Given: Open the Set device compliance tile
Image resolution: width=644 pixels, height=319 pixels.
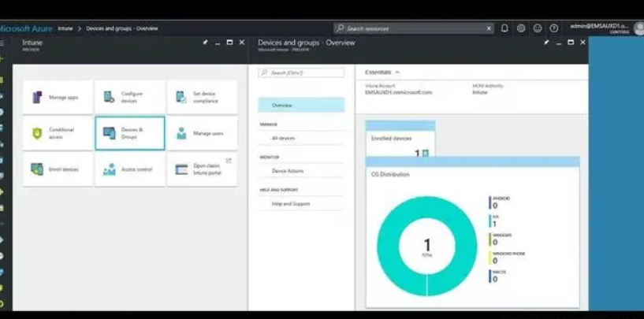Looking at the screenshot, I should pyautogui.click(x=202, y=98).
